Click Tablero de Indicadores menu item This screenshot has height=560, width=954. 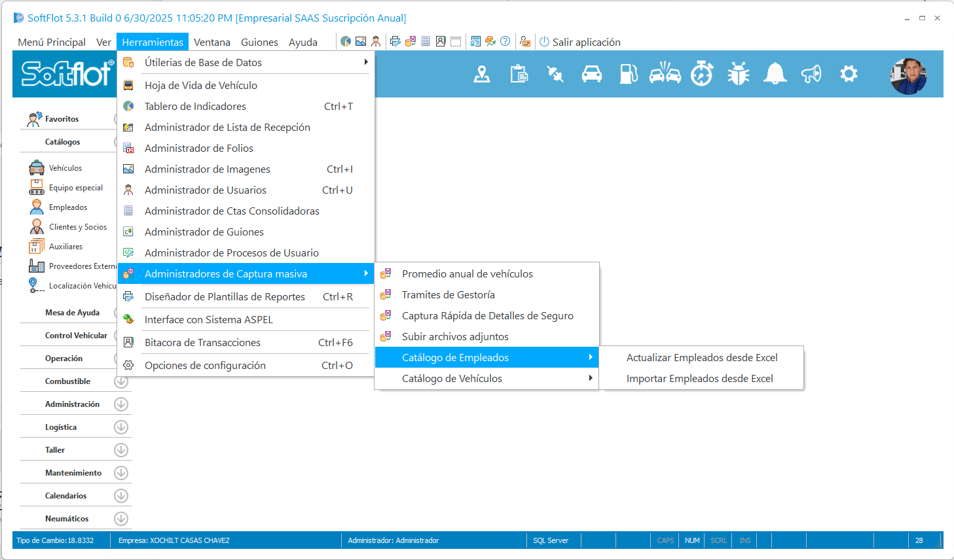(195, 107)
